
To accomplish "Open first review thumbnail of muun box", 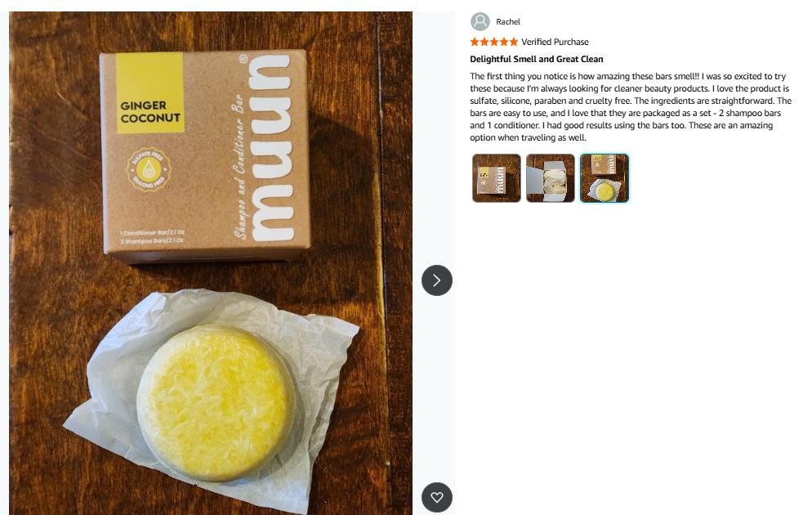I will (x=496, y=178).
